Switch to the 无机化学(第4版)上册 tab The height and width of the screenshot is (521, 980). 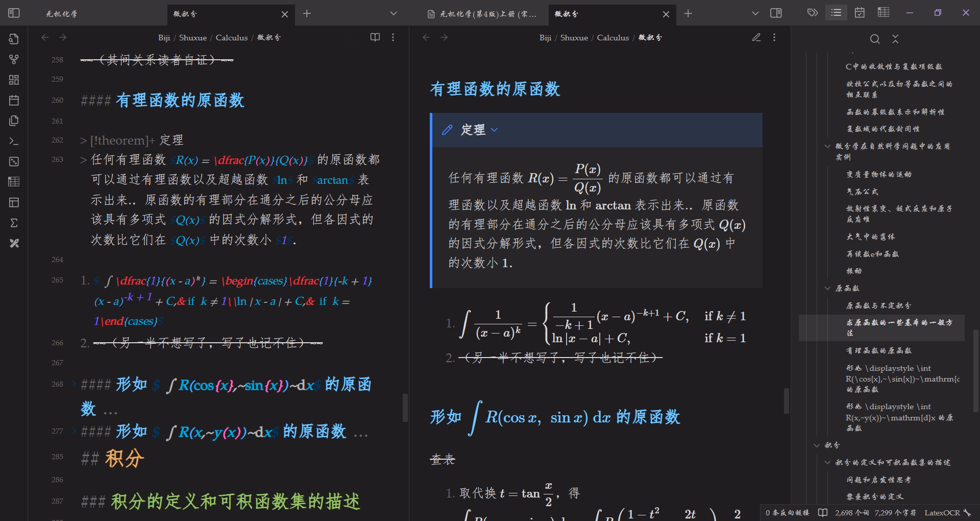pyautogui.click(x=482, y=14)
